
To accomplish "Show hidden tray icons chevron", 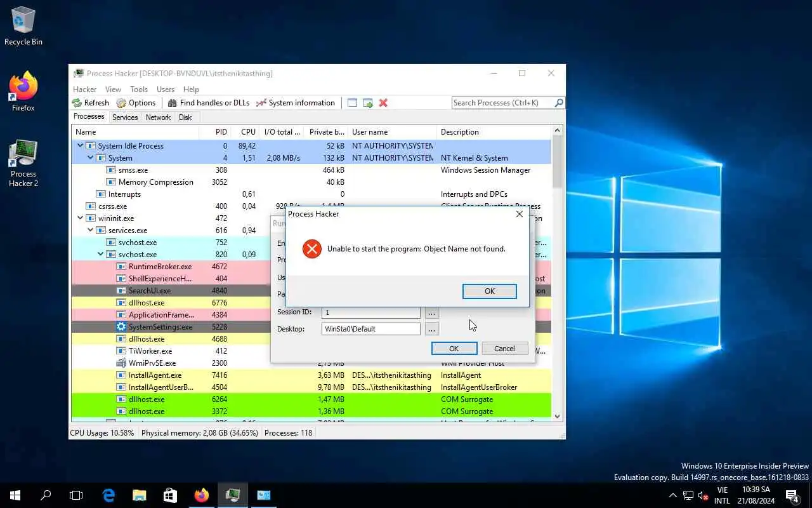I will [x=673, y=495].
